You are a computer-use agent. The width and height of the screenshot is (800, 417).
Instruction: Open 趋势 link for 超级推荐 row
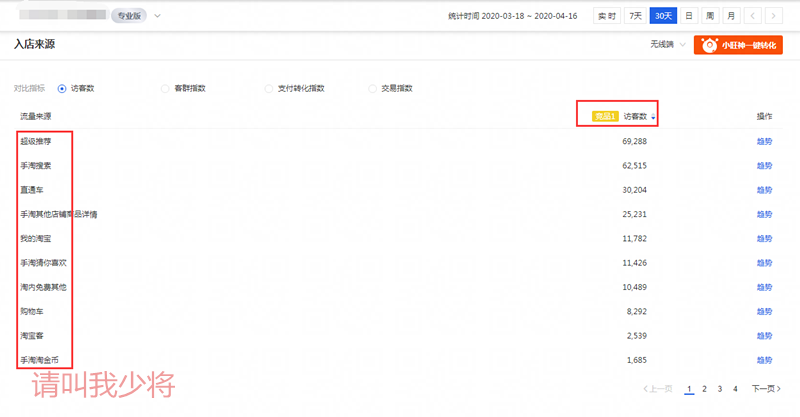tap(764, 142)
